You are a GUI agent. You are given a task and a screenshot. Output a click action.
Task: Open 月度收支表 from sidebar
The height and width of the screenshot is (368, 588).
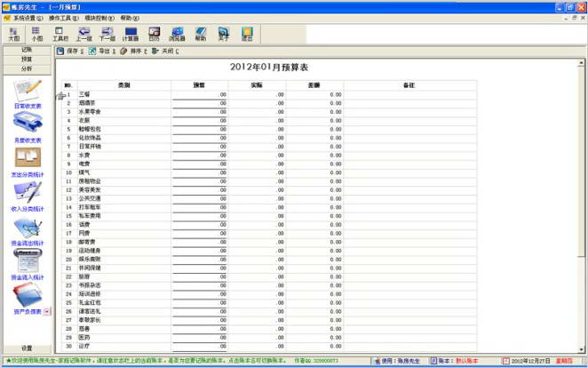point(28,127)
